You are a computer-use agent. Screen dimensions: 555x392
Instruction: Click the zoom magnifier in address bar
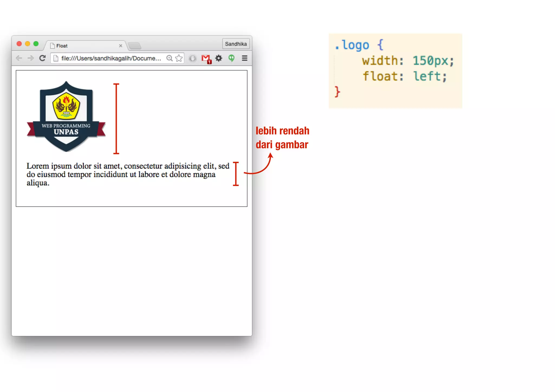click(x=169, y=58)
